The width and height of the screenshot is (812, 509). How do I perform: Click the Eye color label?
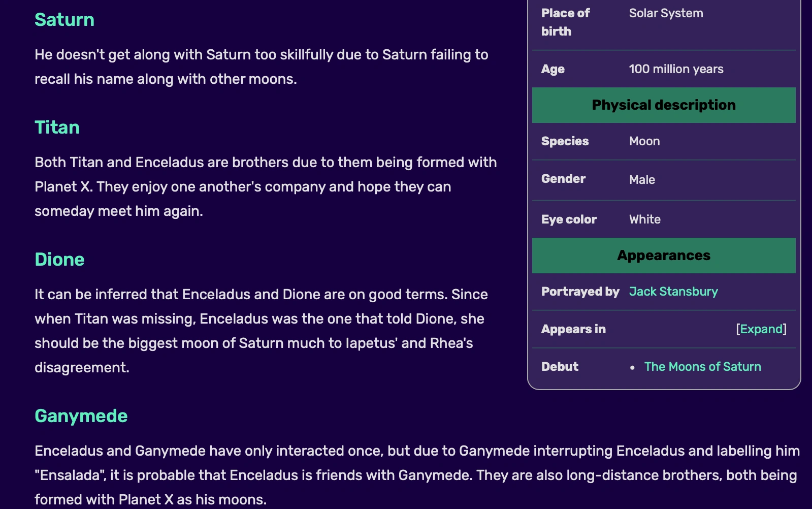pos(569,219)
